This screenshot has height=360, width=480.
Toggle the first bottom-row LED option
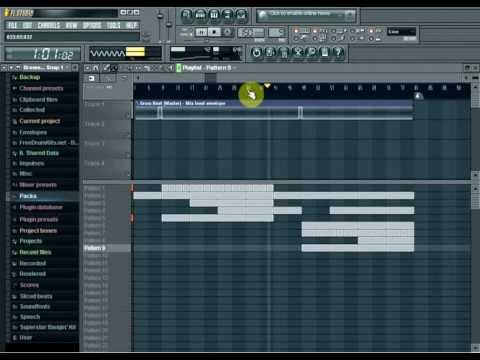tap(296, 39)
